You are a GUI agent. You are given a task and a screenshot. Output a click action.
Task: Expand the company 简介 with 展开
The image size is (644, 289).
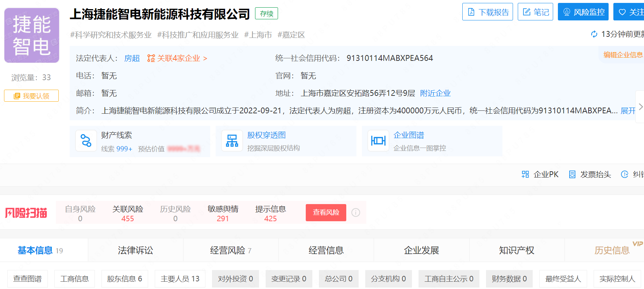628,111
